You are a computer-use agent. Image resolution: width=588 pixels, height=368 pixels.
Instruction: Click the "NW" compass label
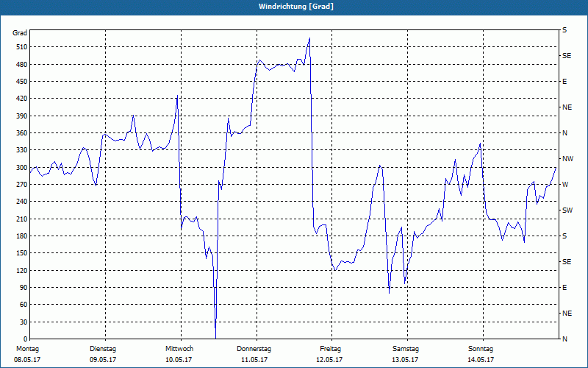568,159
